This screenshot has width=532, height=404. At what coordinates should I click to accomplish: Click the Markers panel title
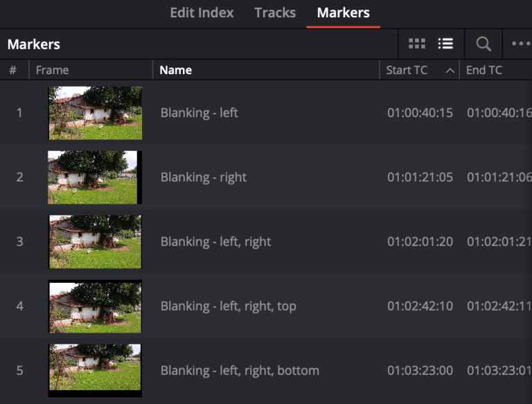[33, 44]
